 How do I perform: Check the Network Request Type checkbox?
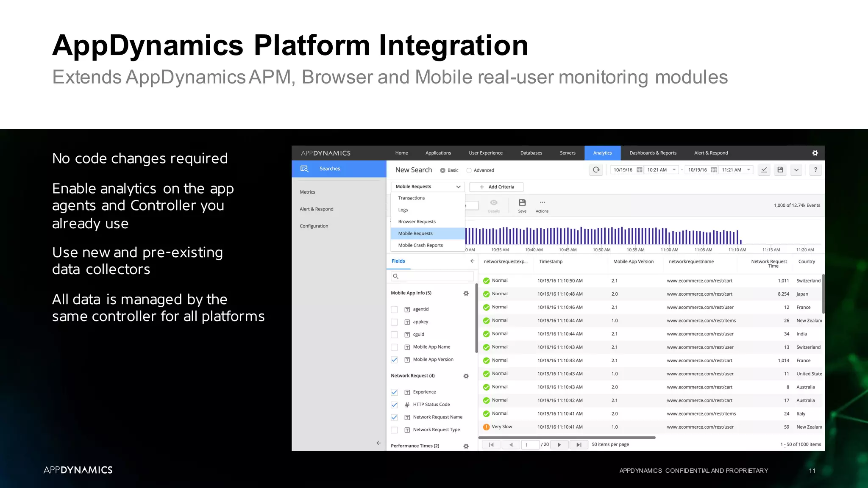click(x=394, y=430)
